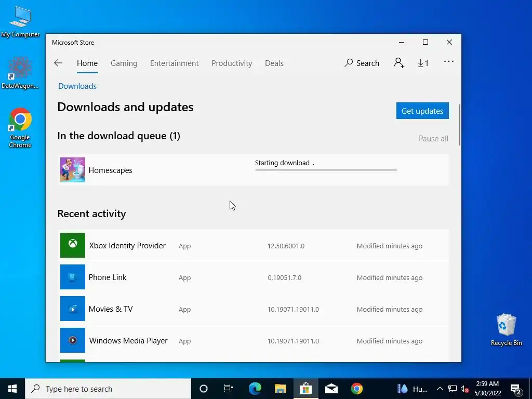Click the Movies & TV app icon
Image resolution: width=532 pixels, height=399 pixels.
pyautogui.click(x=73, y=309)
